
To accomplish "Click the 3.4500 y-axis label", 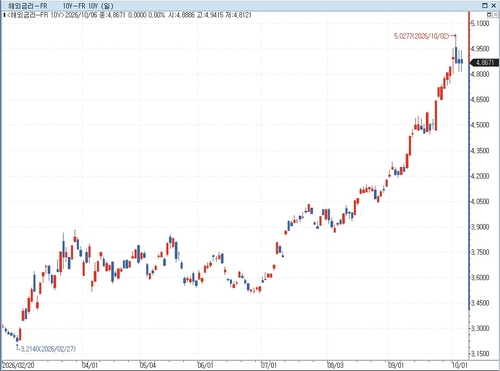I will tap(480, 303).
